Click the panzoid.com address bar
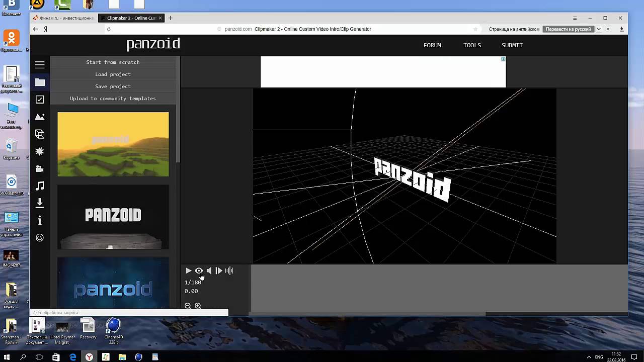Image resolution: width=644 pixels, height=362 pixels. tap(298, 29)
